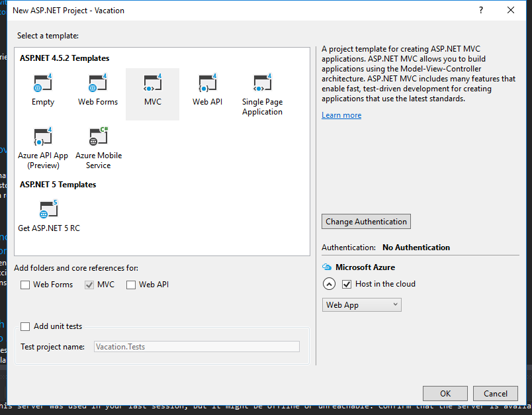The height and width of the screenshot is (415, 532).
Task: Click the ASP.NET 5 Templates heading
Action: pyautogui.click(x=58, y=185)
